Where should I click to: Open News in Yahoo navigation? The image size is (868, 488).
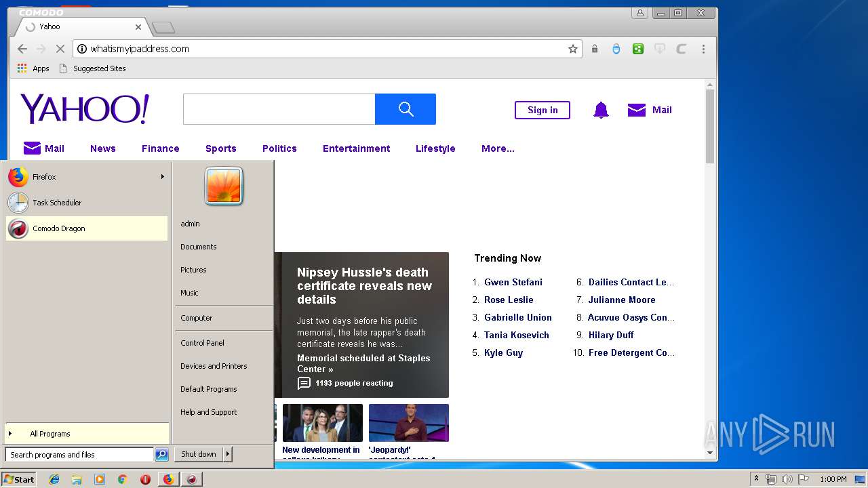pyautogui.click(x=103, y=148)
